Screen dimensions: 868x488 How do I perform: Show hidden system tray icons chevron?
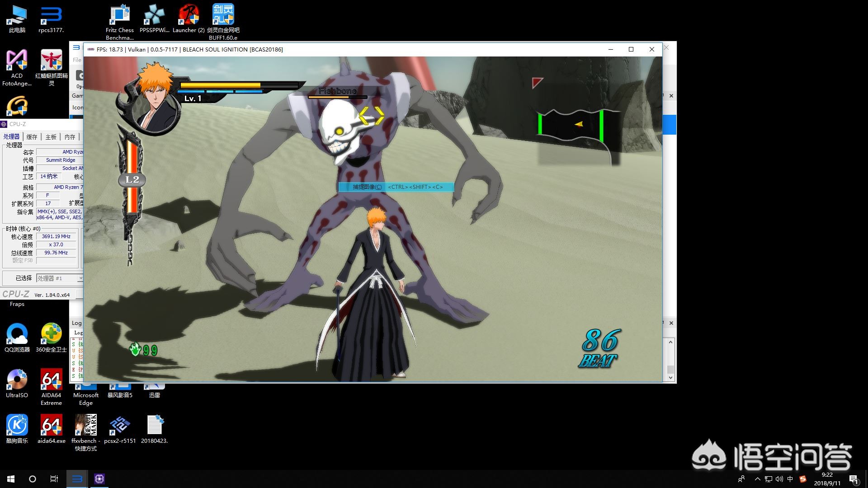(x=757, y=479)
